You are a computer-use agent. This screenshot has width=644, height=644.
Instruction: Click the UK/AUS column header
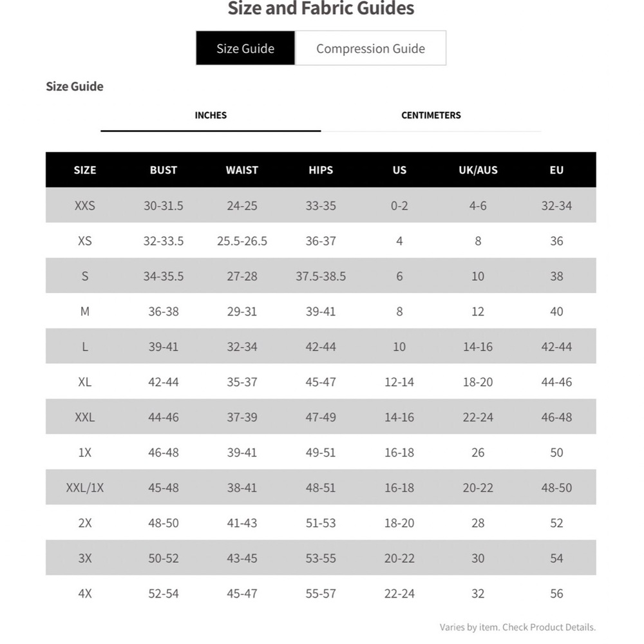(478, 170)
